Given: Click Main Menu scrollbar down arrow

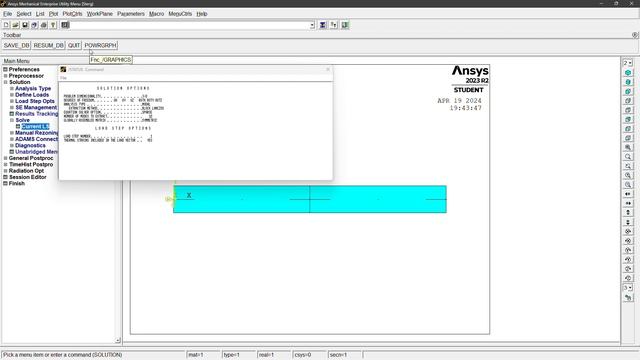Looking at the screenshot, I should pos(118,340).
